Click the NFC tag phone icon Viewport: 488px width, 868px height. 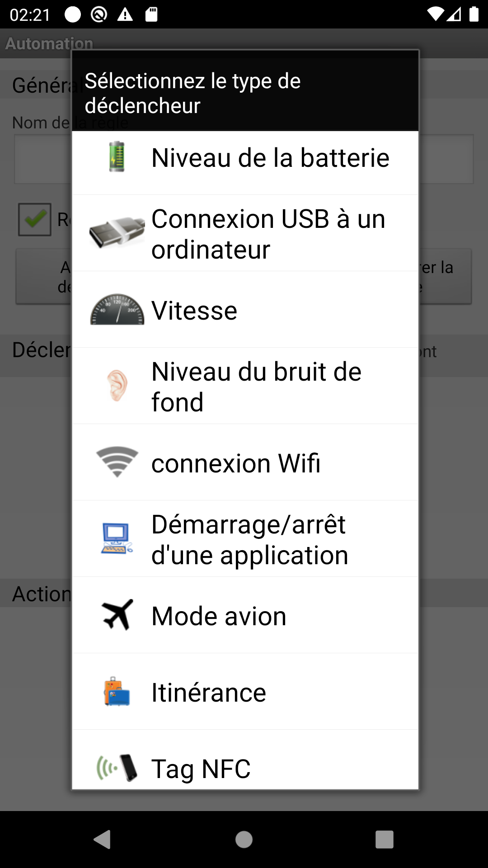pos(117,767)
